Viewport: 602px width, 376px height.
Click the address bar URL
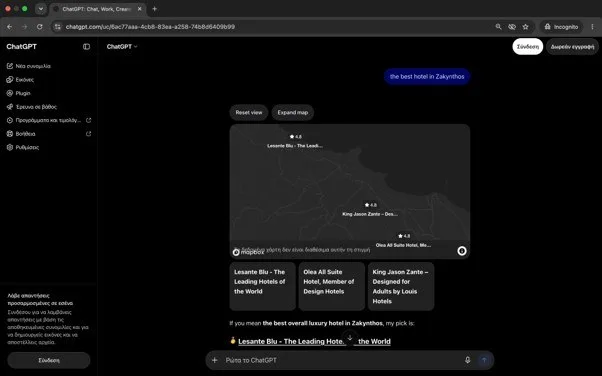click(150, 27)
